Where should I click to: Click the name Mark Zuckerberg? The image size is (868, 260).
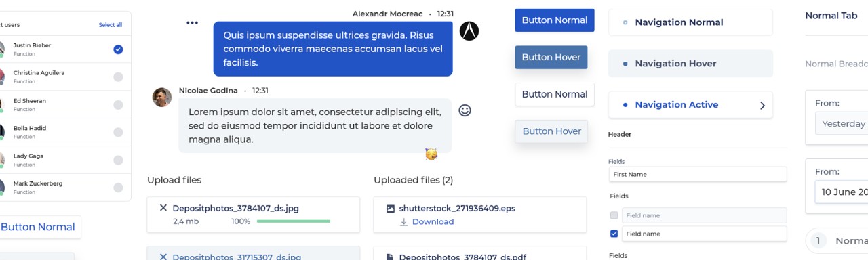click(x=38, y=183)
